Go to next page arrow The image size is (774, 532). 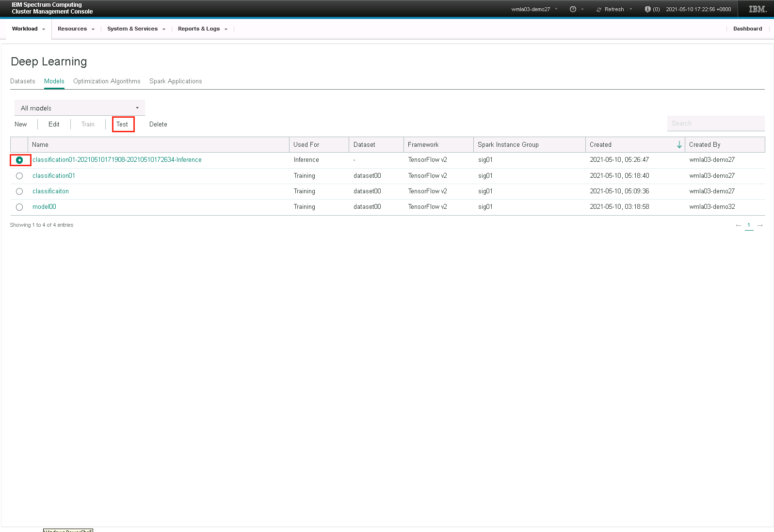(760, 225)
